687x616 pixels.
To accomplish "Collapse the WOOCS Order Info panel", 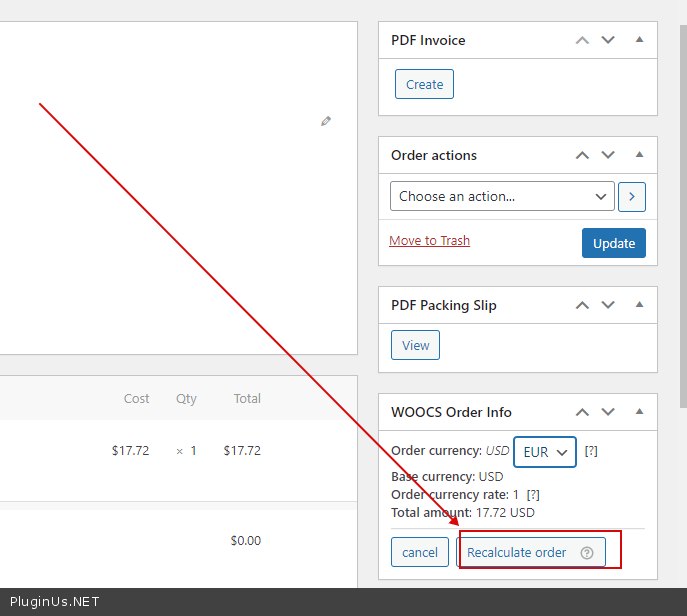I will 639,412.
